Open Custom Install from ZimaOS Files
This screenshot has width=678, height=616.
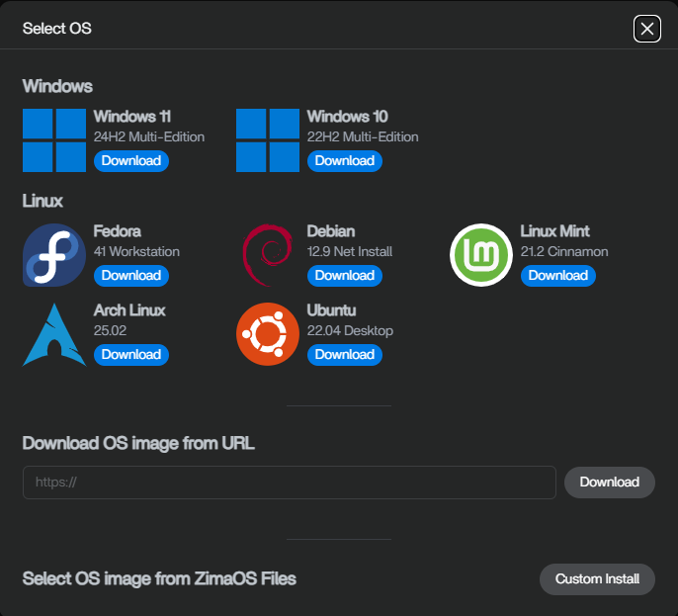(x=597, y=579)
